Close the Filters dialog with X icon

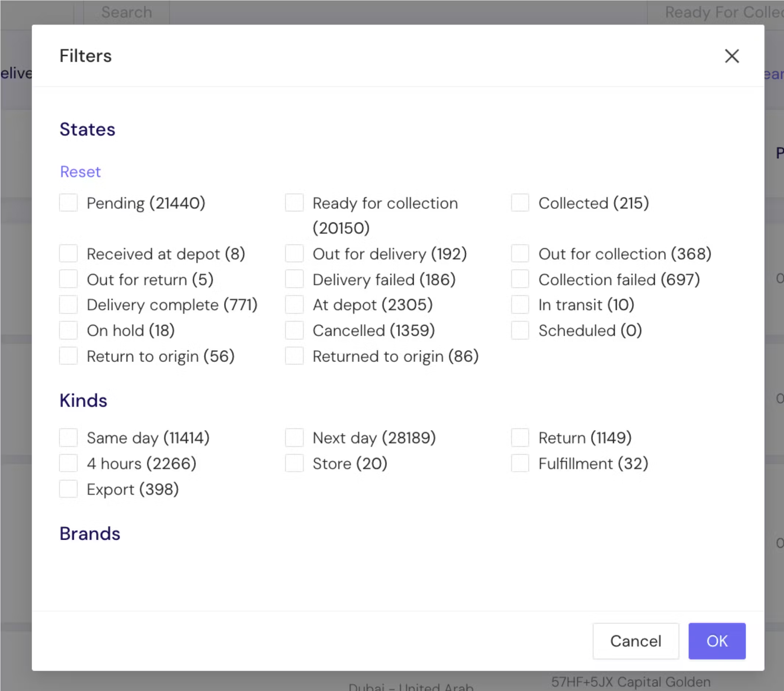[731, 56]
